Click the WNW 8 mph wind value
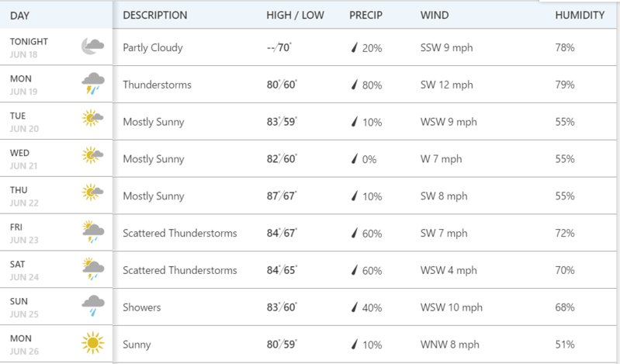 [449, 345]
